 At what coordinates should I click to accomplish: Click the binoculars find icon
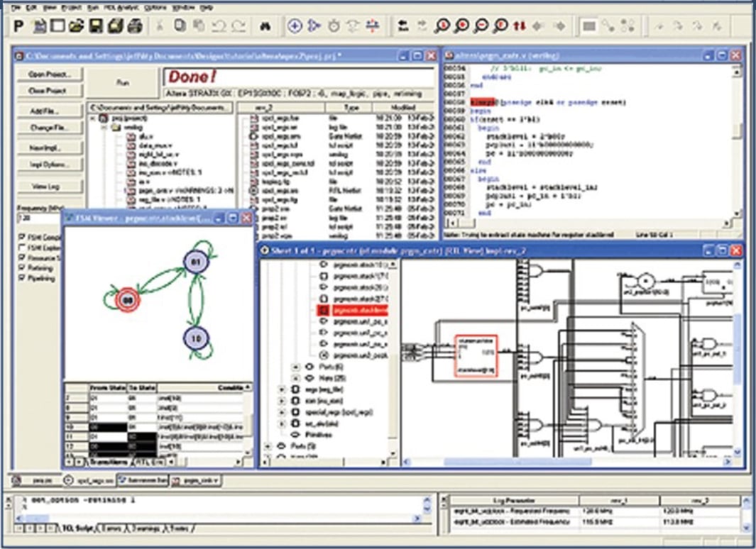[x=266, y=26]
